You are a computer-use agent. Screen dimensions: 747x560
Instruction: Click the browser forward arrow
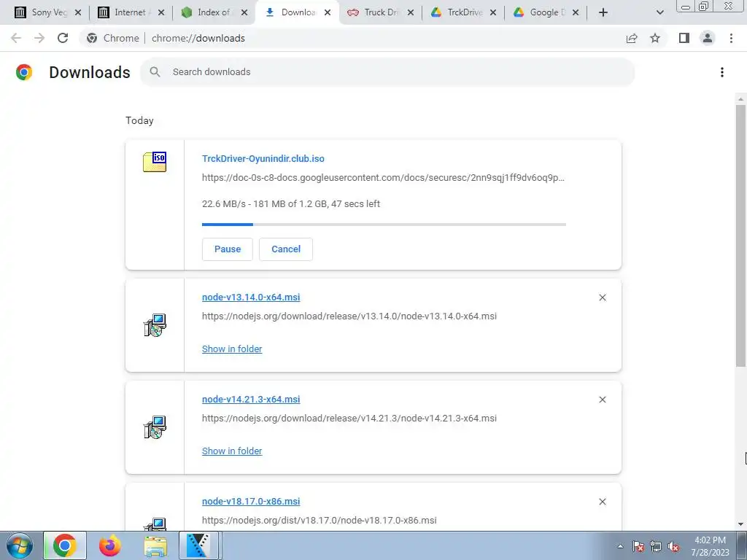[x=39, y=38]
